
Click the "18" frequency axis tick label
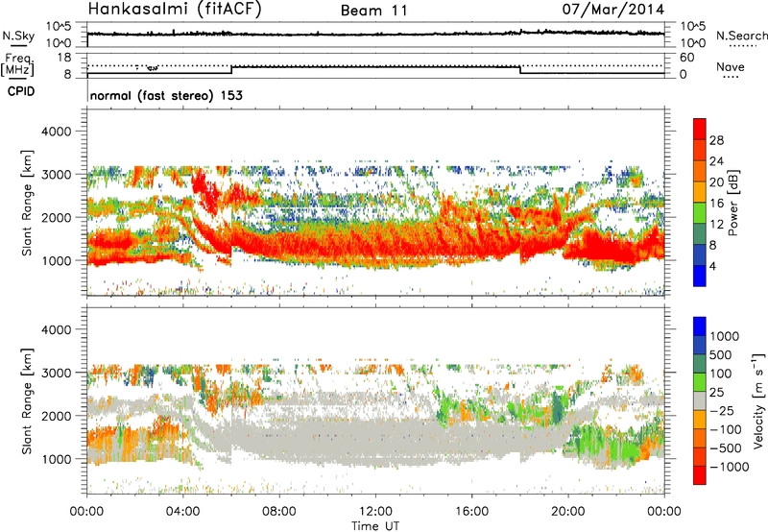(x=64, y=58)
